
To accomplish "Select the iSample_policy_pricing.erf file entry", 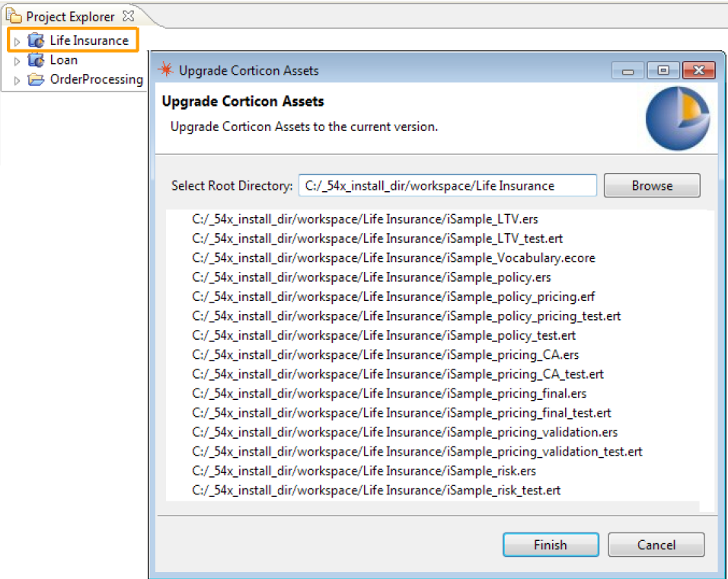I will 393,296.
